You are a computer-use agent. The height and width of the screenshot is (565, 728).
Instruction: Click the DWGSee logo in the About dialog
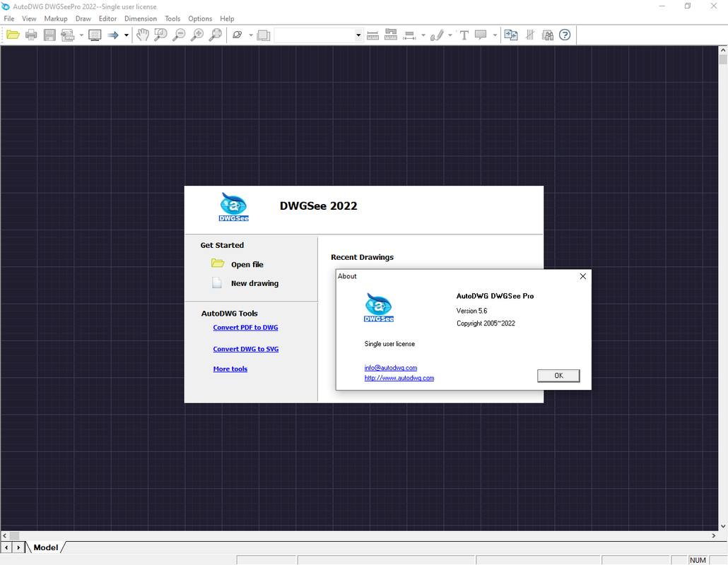(379, 307)
